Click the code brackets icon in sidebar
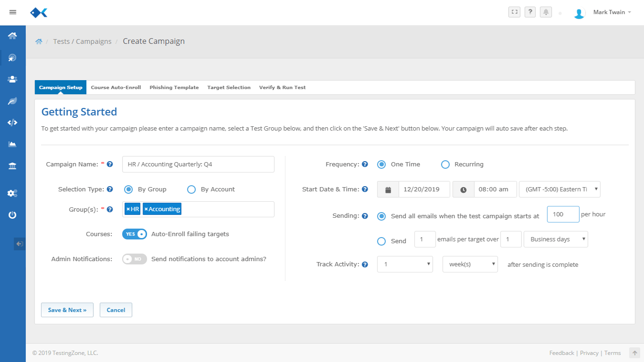Viewport: 644px width, 362px height. (x=13, y=123)
